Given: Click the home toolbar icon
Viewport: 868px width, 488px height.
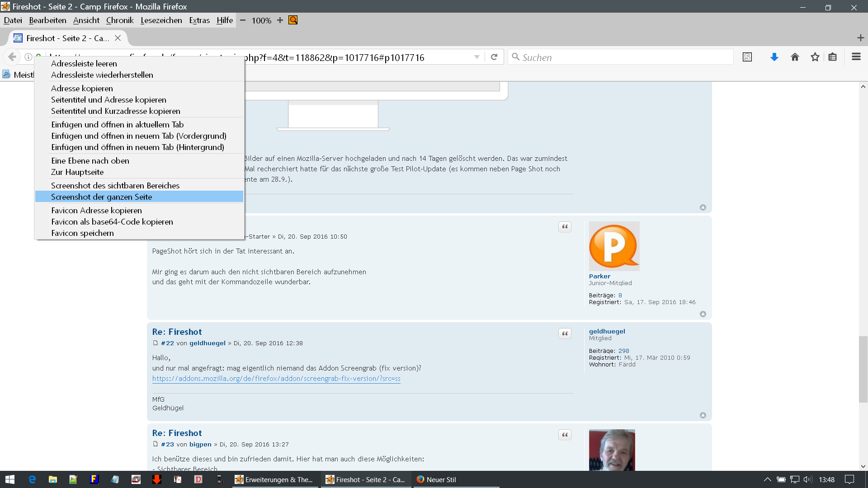Looking at the screenshot, I should pyautogui.click(x=795, y=57).
